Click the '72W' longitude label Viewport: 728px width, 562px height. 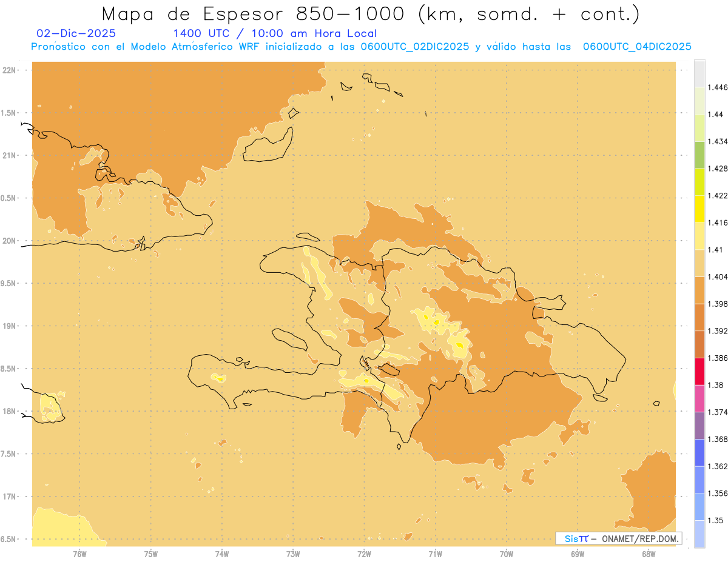[x=364, y=554]
